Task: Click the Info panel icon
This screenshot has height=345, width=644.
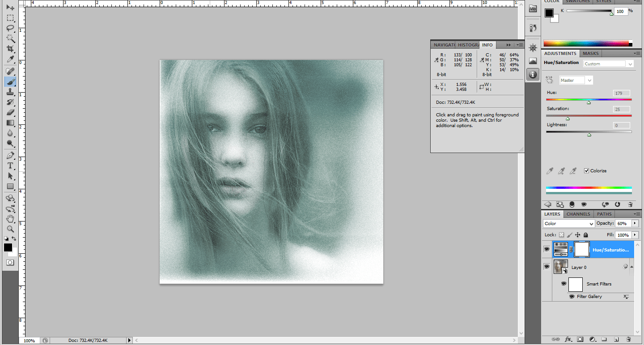Action: tap(533, 74)
